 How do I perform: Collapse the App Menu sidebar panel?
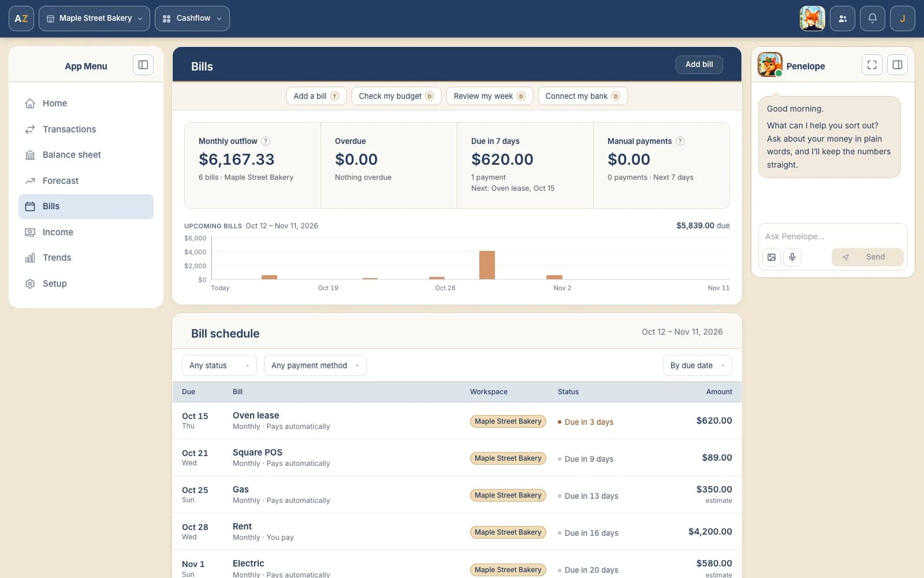tap(143, 65)
